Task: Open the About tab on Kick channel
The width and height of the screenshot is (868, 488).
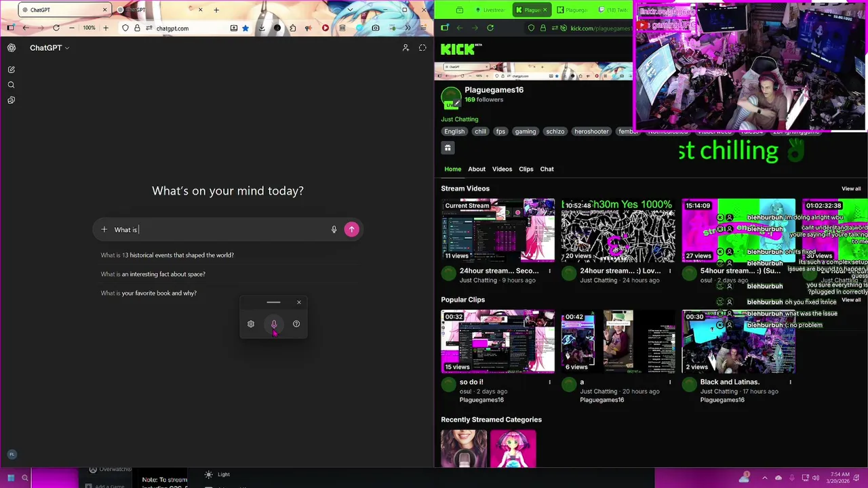Action: (477, 169)
